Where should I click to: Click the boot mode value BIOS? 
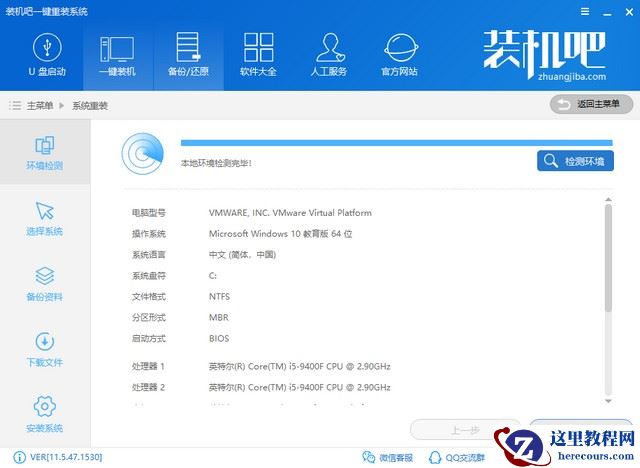(x=219, y=338)
